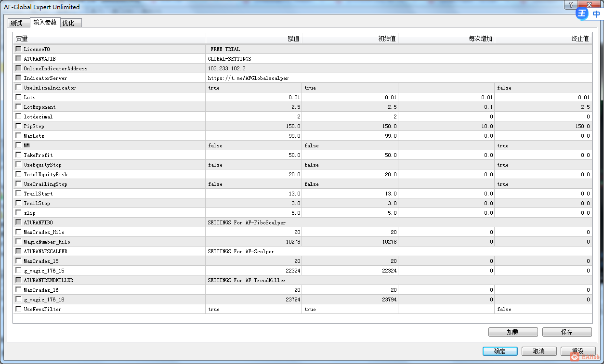The width and height of the screenshot is (604, 364).
Task: Tick the TotalEquityRisk checkbox
Action: (x=18, y=174)
